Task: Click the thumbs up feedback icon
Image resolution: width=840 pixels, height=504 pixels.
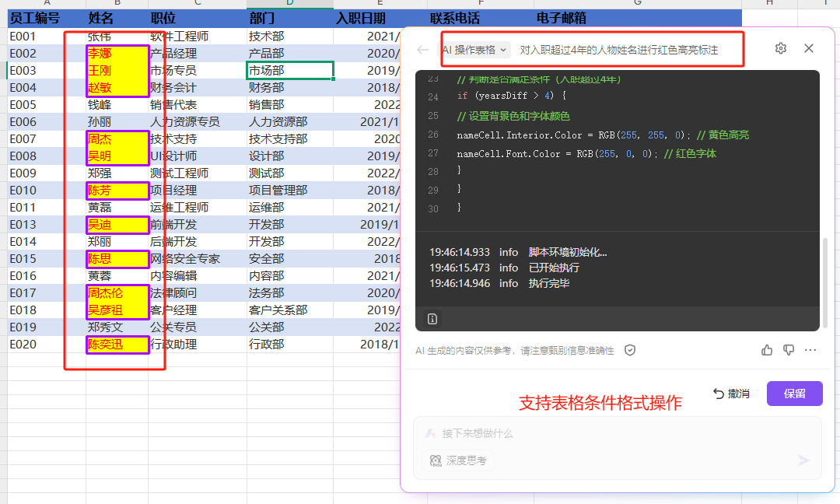Action: 767,350
